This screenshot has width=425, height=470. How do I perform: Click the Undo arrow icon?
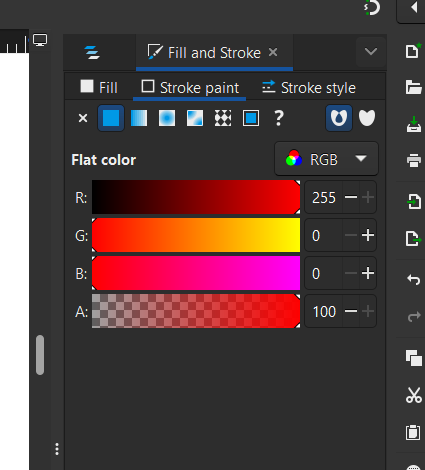(x=414, y=279)
